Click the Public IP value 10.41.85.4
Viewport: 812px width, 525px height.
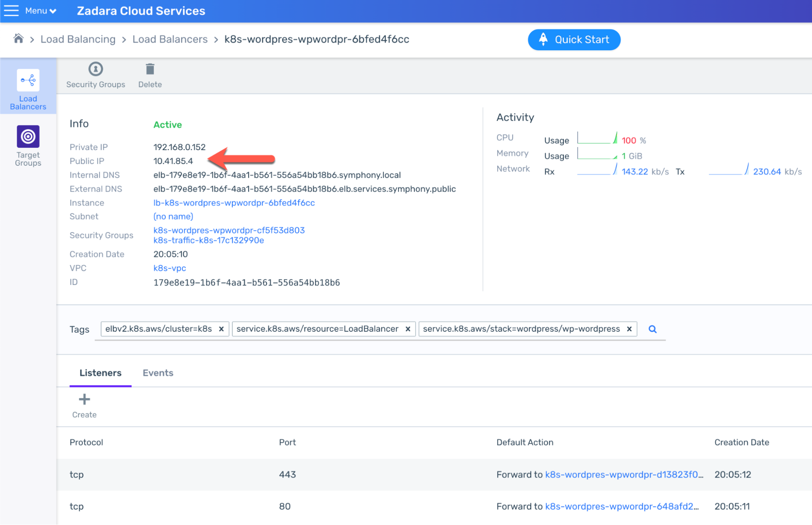[173, 161]
